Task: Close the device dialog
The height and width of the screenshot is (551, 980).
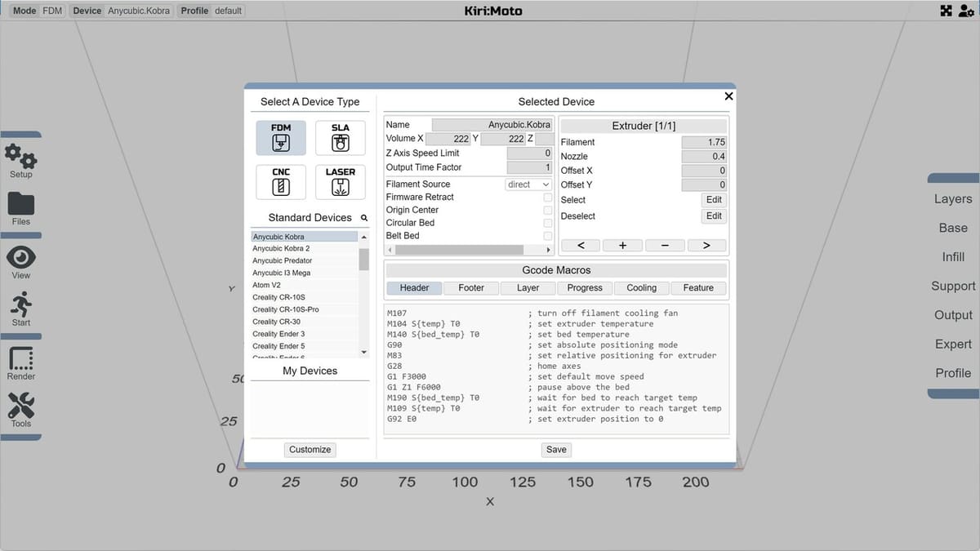Action: tap(728, 96)
